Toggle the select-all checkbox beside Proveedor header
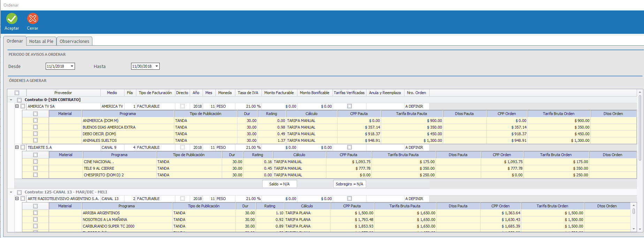 (17, 93)
